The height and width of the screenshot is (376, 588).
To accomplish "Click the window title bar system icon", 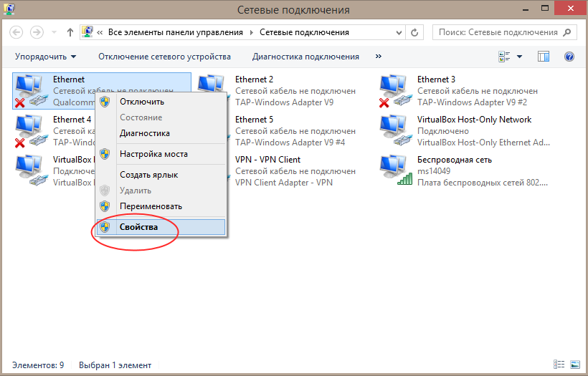I will (x=9, y=9).
